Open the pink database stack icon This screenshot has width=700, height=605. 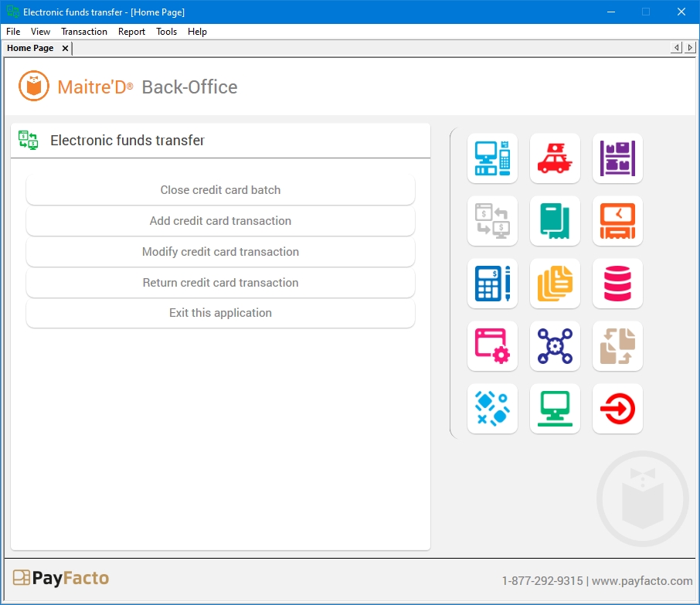[x=617, y=284]
